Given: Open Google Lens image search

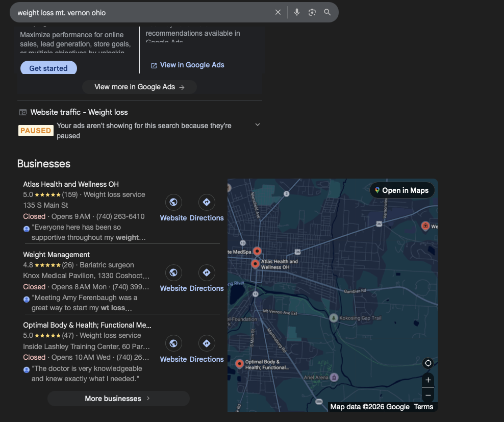Looking at the screenshot, I should (312, 12).
